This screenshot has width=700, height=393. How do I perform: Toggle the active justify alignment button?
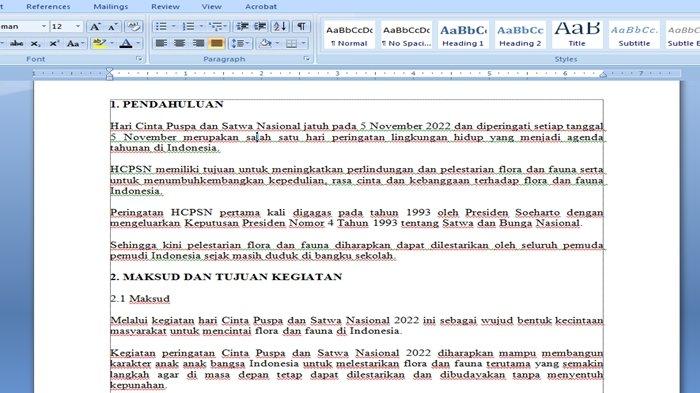[x=217, y=43]
